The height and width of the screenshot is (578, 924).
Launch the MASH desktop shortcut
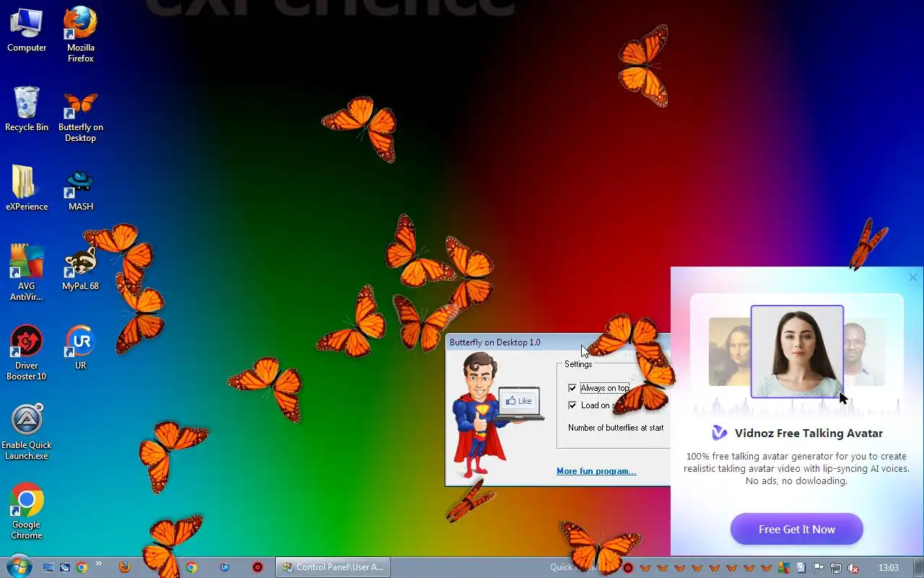[x=81, y=189]
